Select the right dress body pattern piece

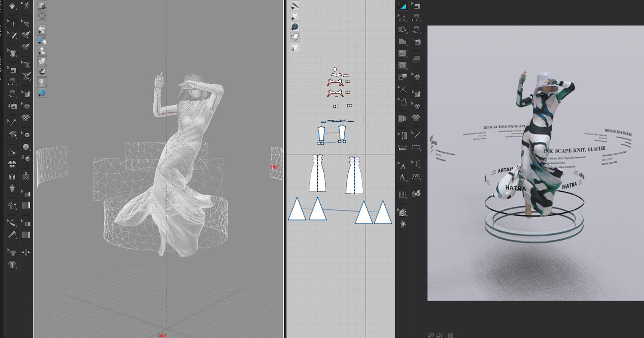(355, 175)
